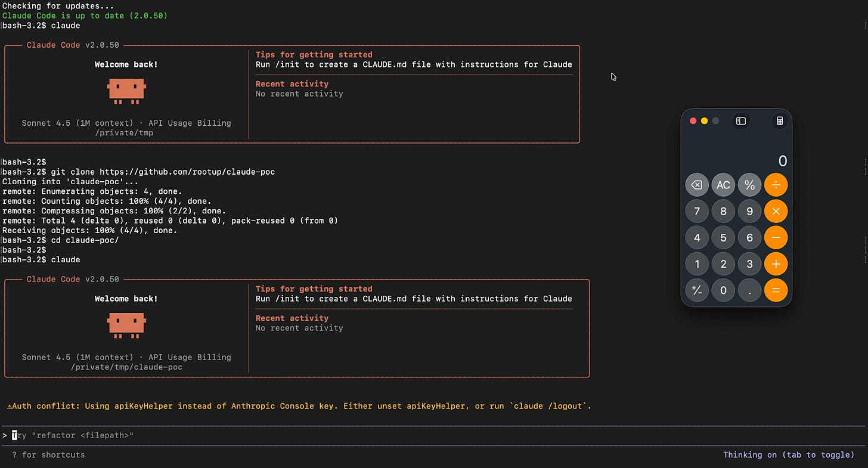Click the AC clear button in Calculator
The width and height of the screenshot is (868, 468).
coord(723,185)
